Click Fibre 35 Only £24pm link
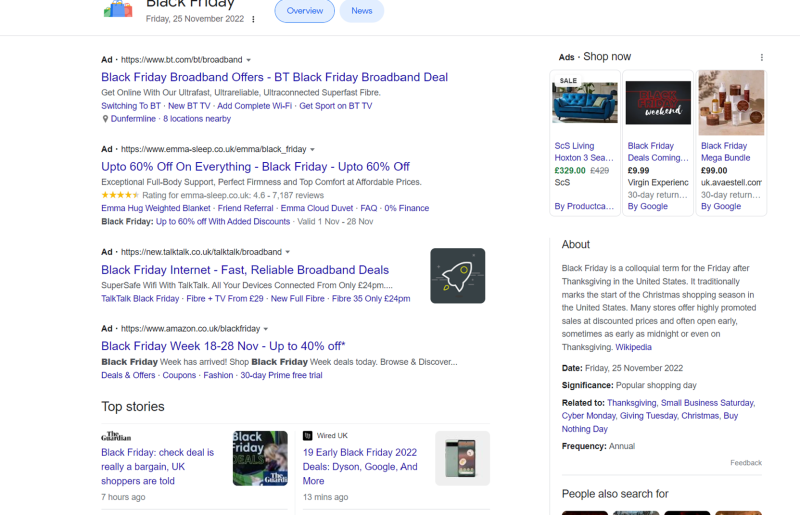 371,299
